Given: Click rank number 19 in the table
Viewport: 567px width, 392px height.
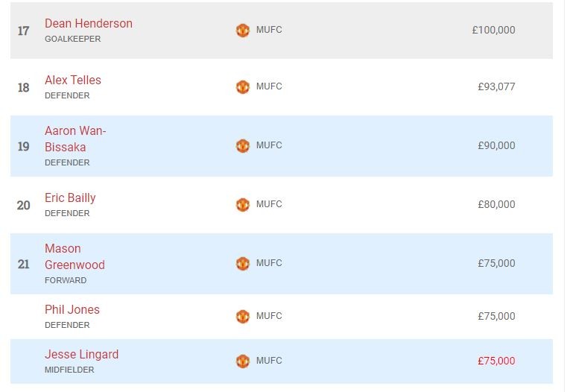Looking at the screenshot, I should [23, 146].
